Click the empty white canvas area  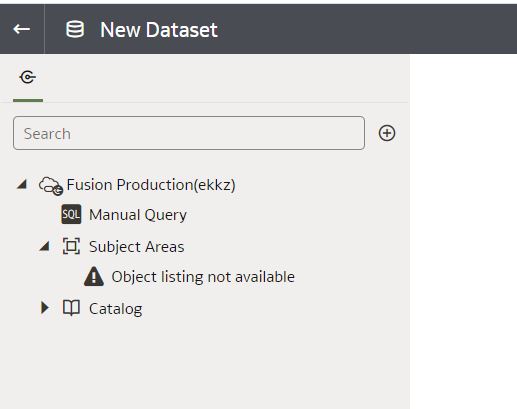pyautogui.click(x=463, y=231)
